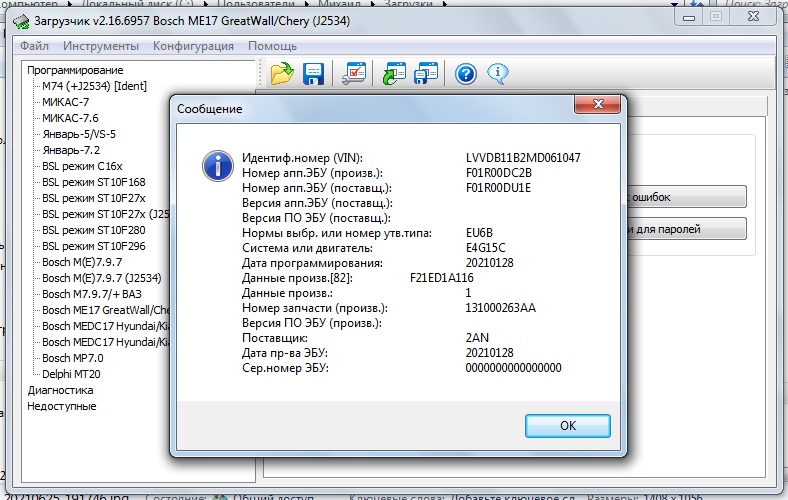Click emission norm value EU6B
Viewport: 788px width, 500px height.
pos(479,233)
